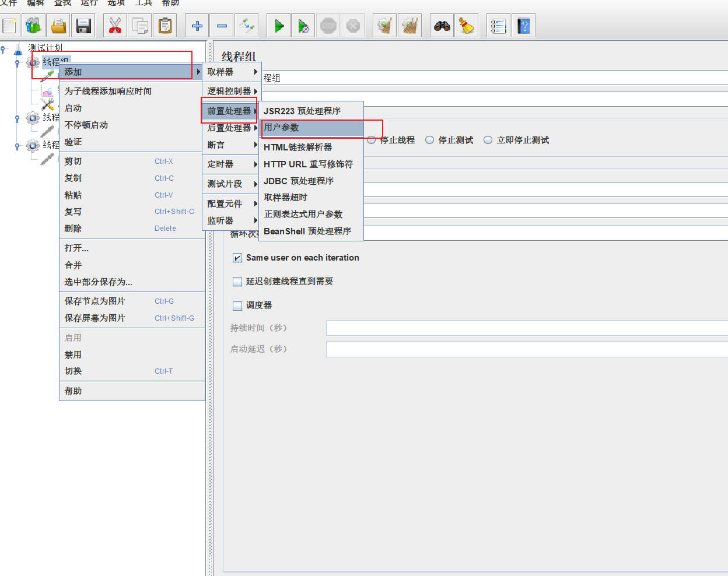This screenshot has width=728, height=576.
Task: Enable the 延迟创建线程直到需要 checkbox
Action: (x=237, y=282)
